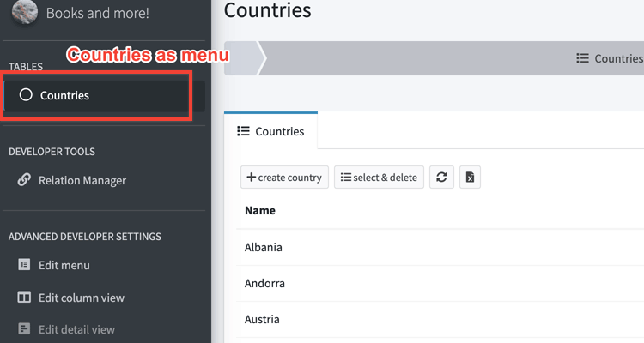Open the Austria row

(x=262, y=319)
